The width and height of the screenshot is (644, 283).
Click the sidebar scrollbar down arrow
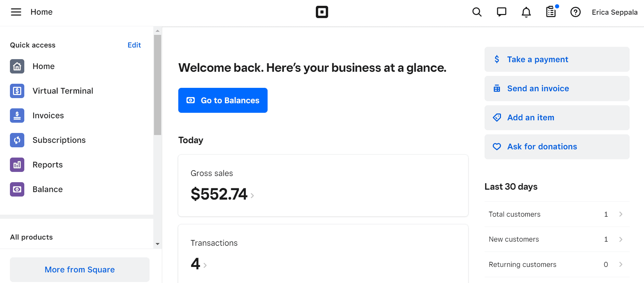click(x=157, y=244)
